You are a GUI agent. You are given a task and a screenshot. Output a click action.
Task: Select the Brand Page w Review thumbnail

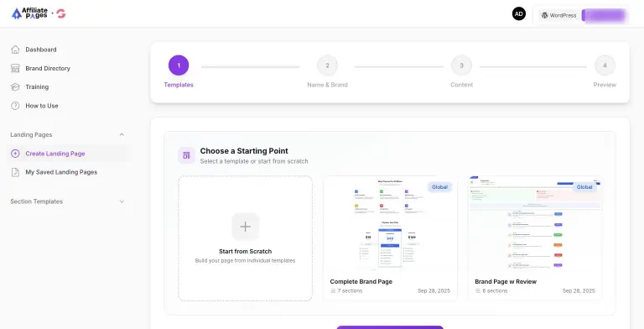click(x=535, y=224)
